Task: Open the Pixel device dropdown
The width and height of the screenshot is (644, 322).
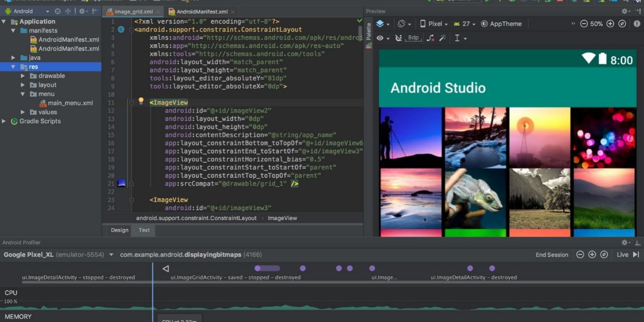Action: click(434, 24)
